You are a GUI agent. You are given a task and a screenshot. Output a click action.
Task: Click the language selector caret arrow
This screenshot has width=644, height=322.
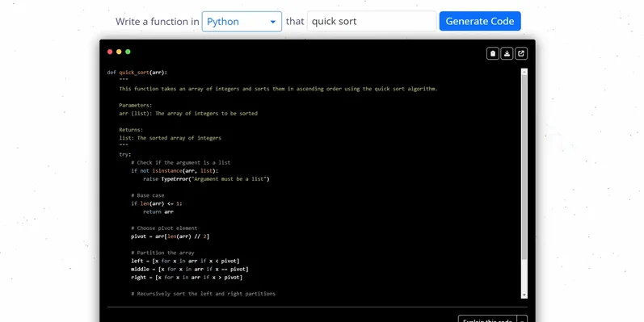273,22
